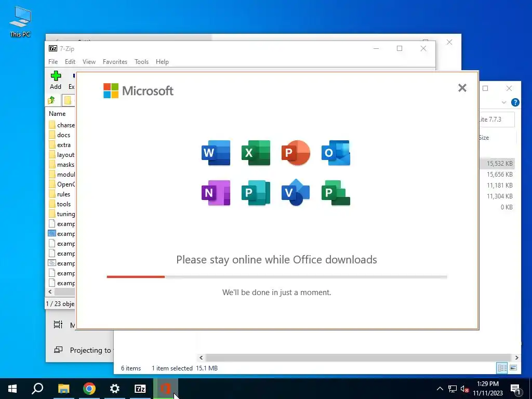Open the 7-Zip Favorites menu
Image resolution: width=532 pixels, height=399 pixels.
(115, 62)
